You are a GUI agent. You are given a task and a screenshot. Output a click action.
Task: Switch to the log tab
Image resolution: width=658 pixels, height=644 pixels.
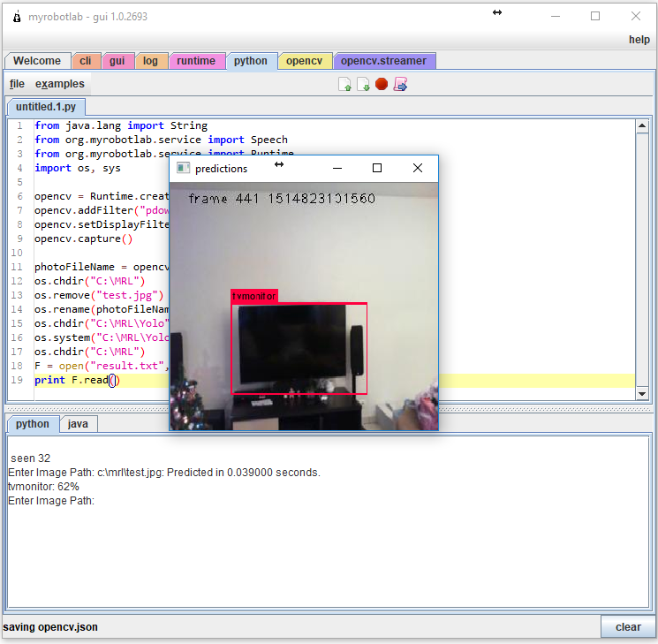pyautogui.click(x=150, y=61)
